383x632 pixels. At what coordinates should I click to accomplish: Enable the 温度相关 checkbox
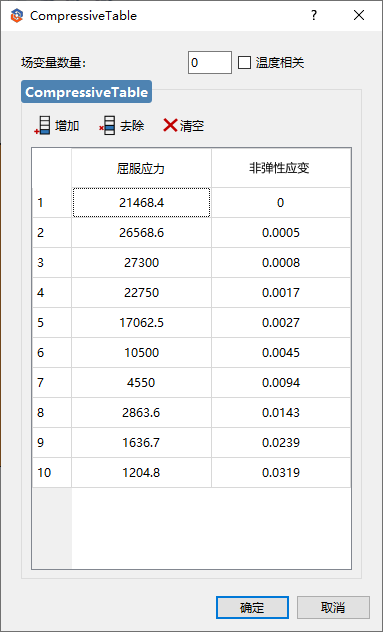click(244, 63)
